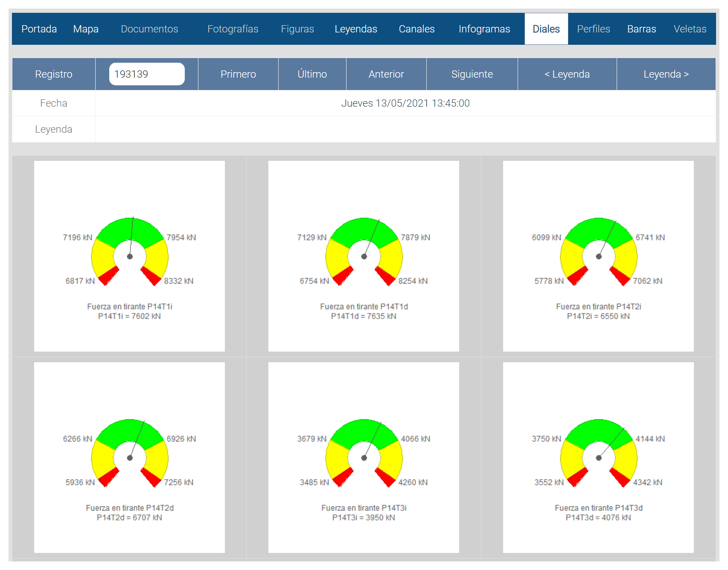Click the '< Leyenda' previous legend button

[x=567, y=74]
